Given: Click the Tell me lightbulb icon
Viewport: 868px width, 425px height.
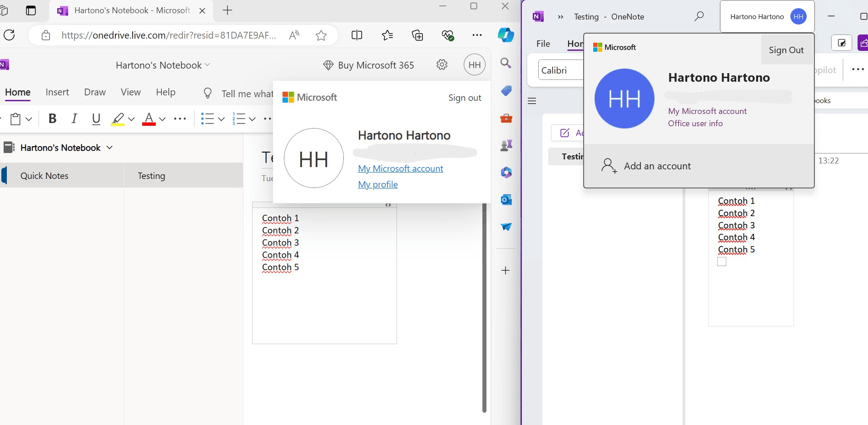Looking at the screenshot, I should click(207, 93).
